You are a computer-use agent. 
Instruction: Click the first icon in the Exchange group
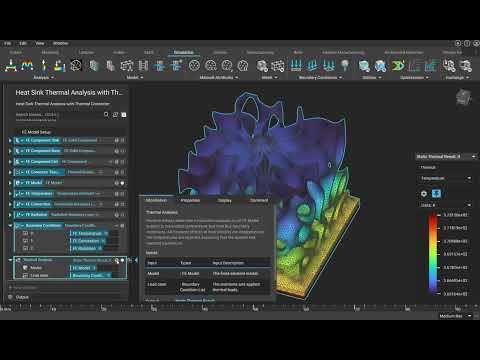(x=449, y=65)
